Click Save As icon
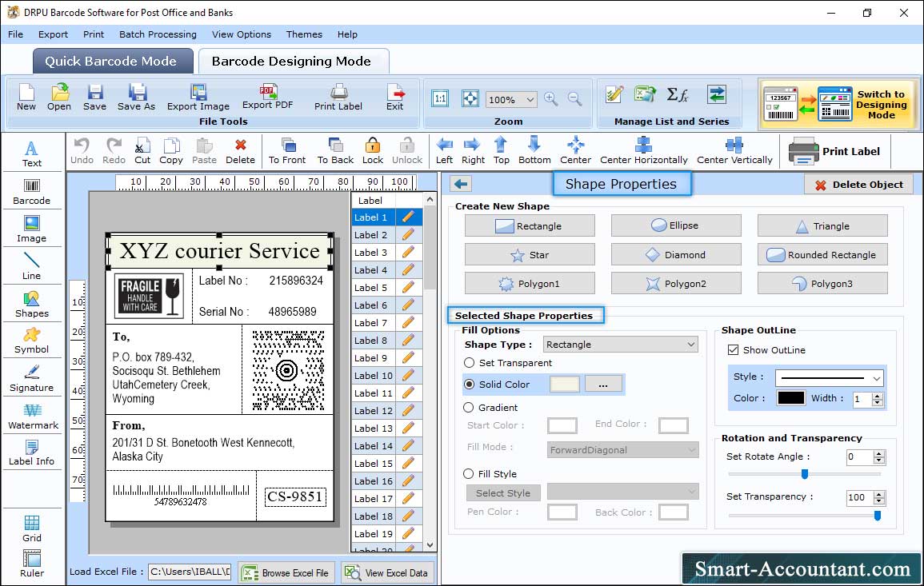924x586 pixels. 136,98
